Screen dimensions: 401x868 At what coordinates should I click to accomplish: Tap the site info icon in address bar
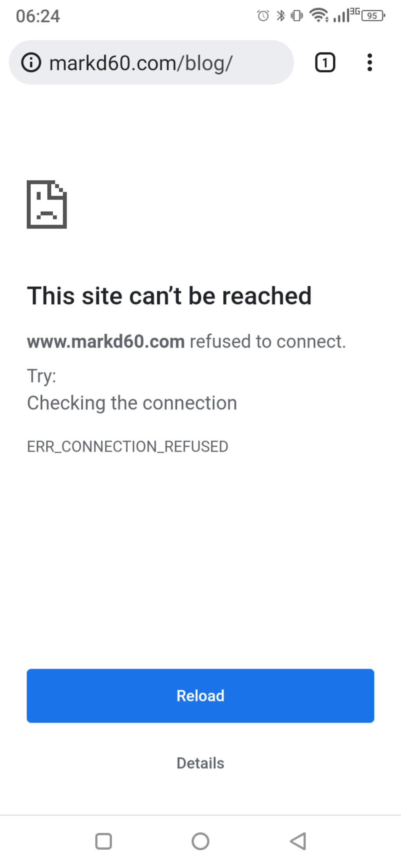[31, 63]
